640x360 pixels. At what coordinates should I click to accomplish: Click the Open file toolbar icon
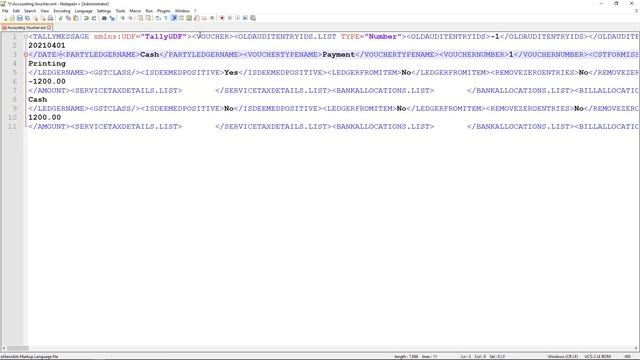[x=12, y=18]
